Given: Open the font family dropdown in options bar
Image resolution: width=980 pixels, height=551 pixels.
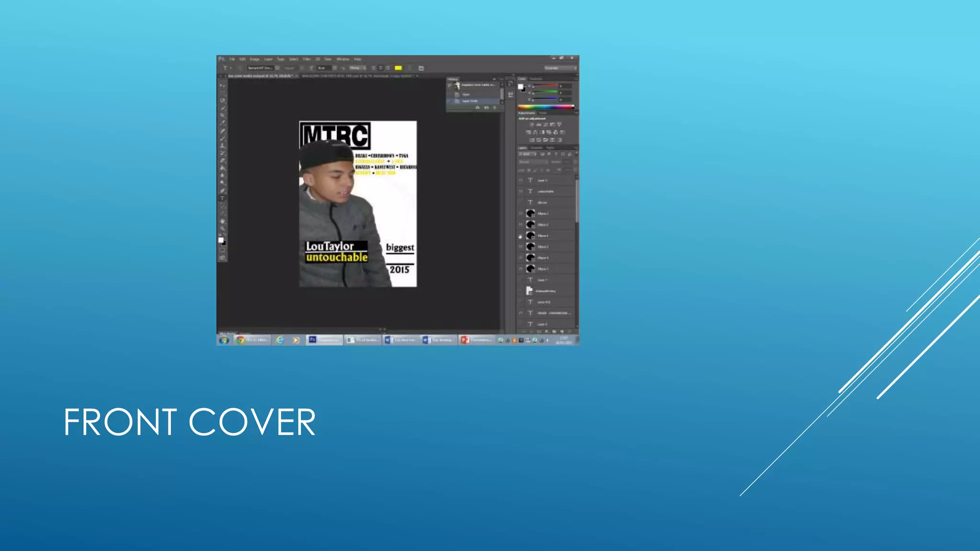Looking at the screenshot, I should coord(277,68).
